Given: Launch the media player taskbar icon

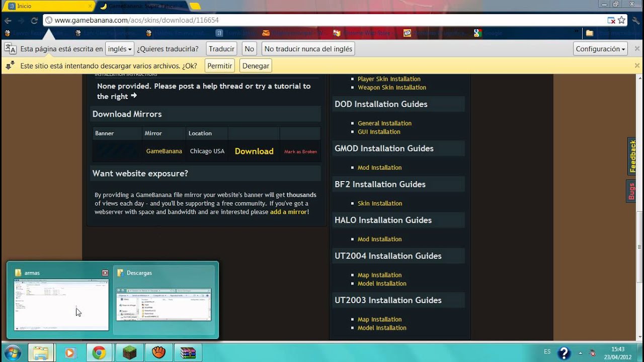Looking at the screenshot, I should pyautogui.click(x=69, y=352).
